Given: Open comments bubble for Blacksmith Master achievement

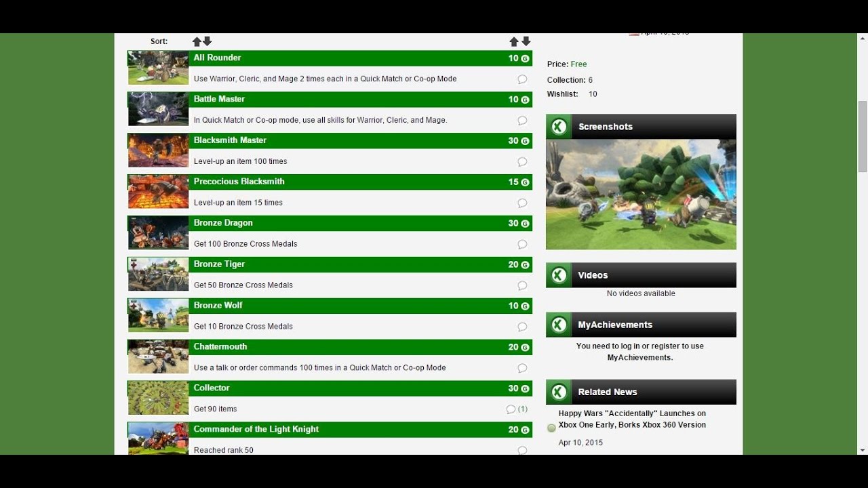Looking at the screenshot, I should (x=522, y=162).
